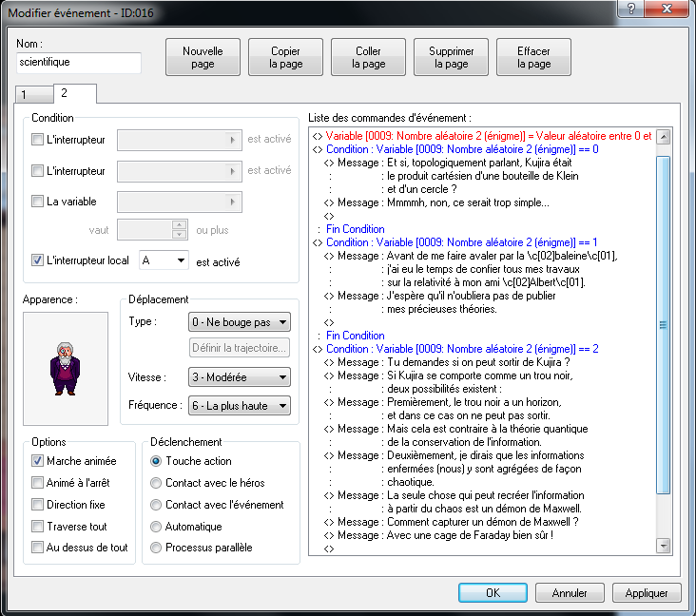Click the Nom field containing 'scientifique'
Image resolution: width=696 pixels, height=616 pixels.
tap(79, 63)
